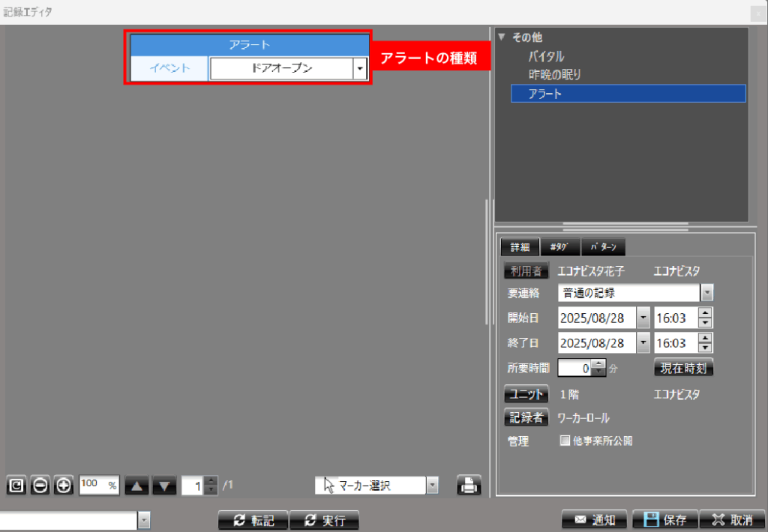Image resolution: width=768 pixels, height=532 pixels.
Task: Switch to the #タグ tab
Action: coord(559,247)
